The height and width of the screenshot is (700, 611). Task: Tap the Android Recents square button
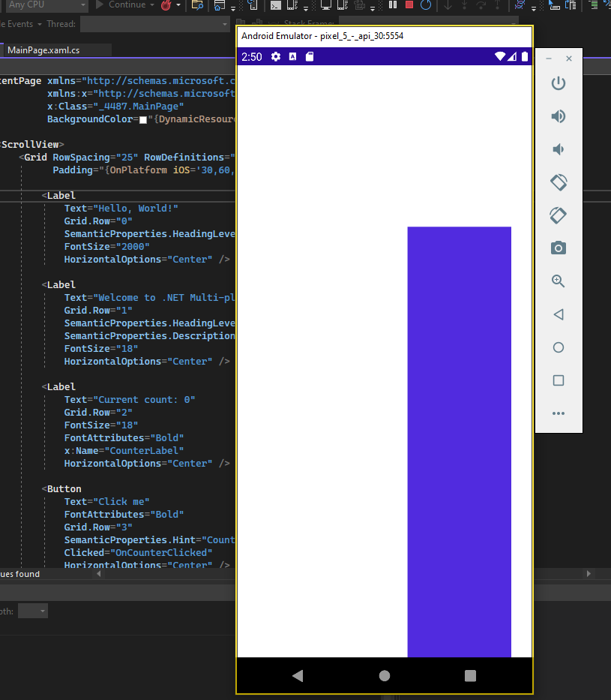click(x=470, y=676)
